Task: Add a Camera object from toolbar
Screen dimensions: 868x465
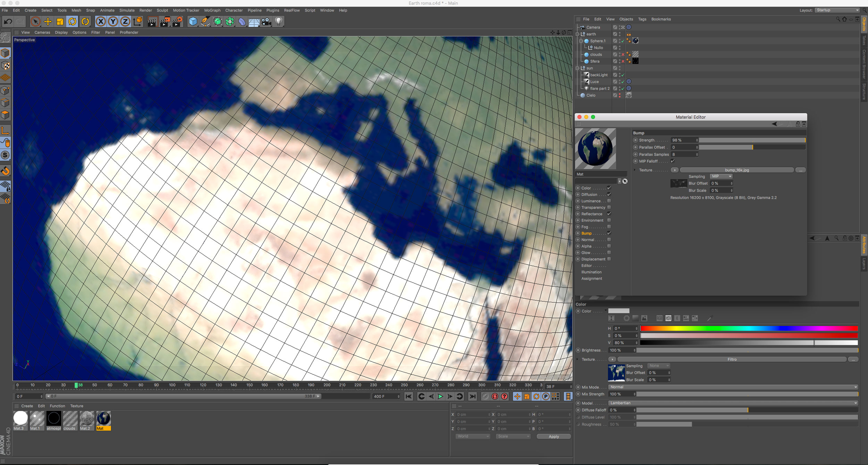Action: pos(266,22)
